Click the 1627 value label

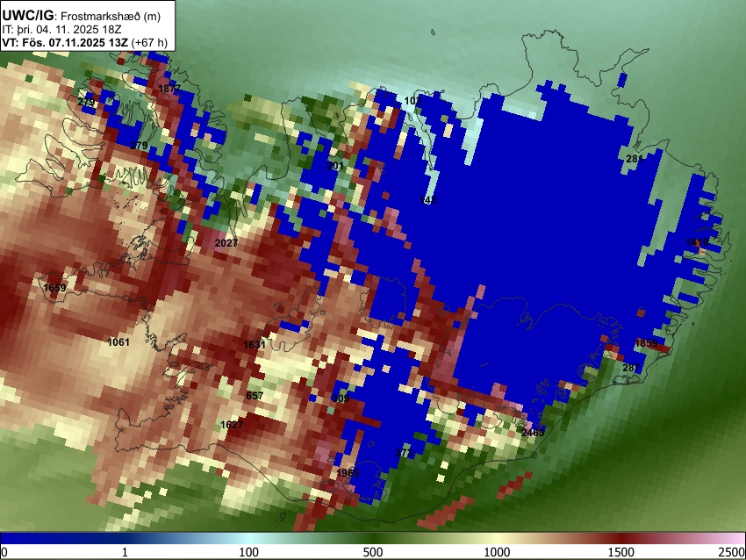232,425
